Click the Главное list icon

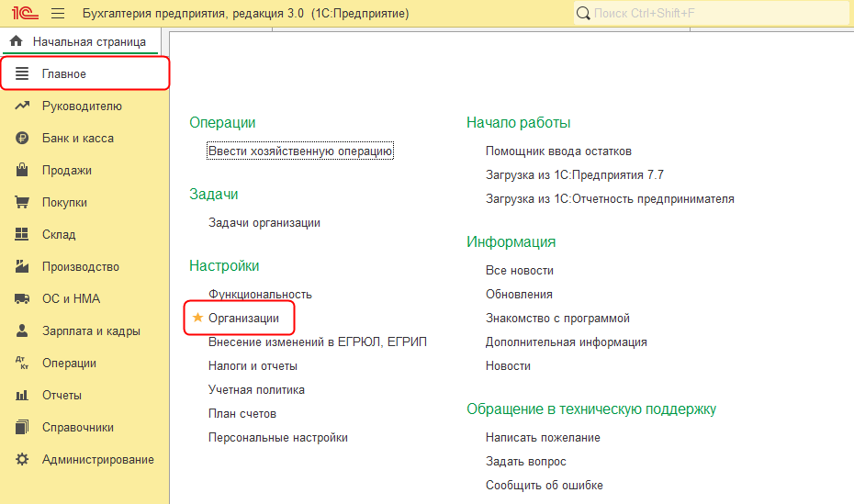point(22,73)
